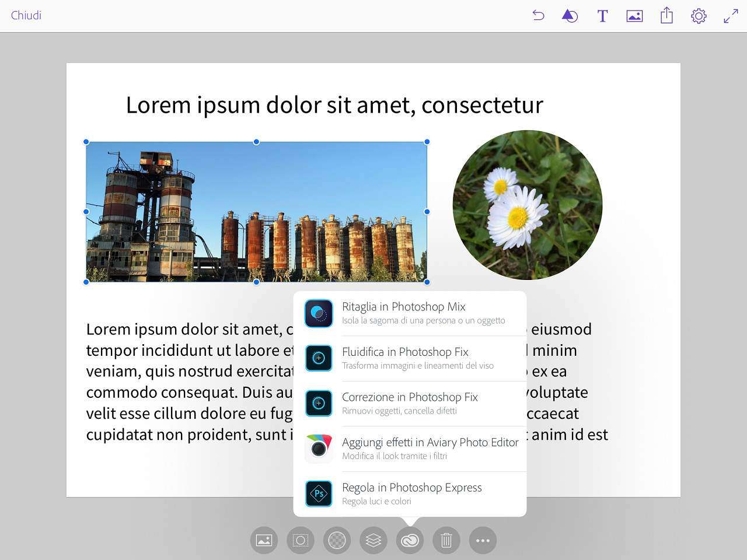
Task: Expand more options with ellipsis button
Action: coord(483,540)
